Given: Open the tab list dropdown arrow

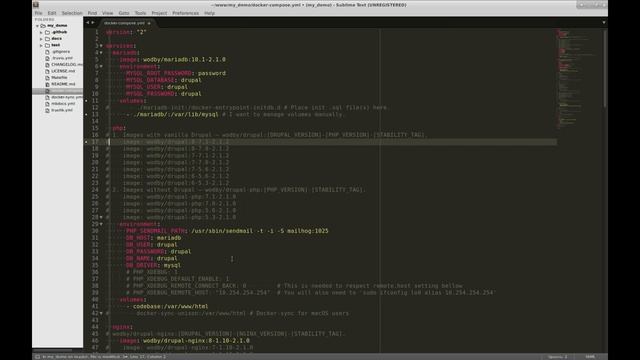Looking at the screenshot, I should click(x=604, y=23).
